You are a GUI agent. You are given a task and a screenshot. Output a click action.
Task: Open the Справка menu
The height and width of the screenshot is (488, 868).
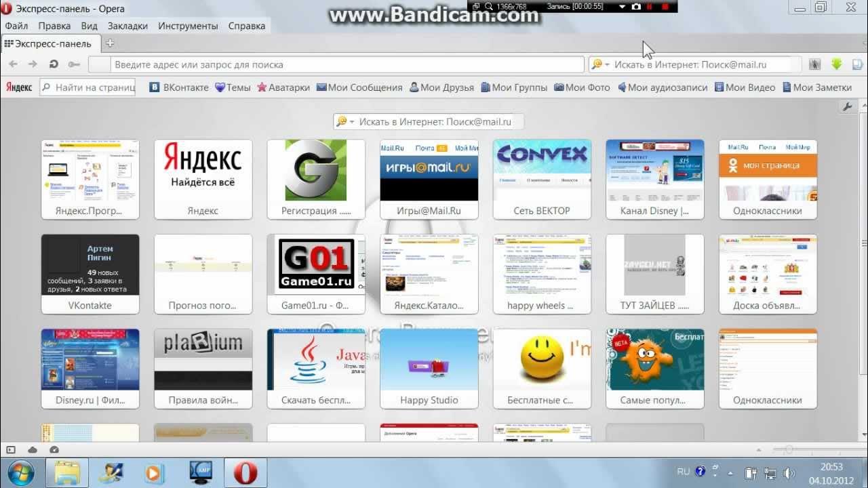pos(247,26)
